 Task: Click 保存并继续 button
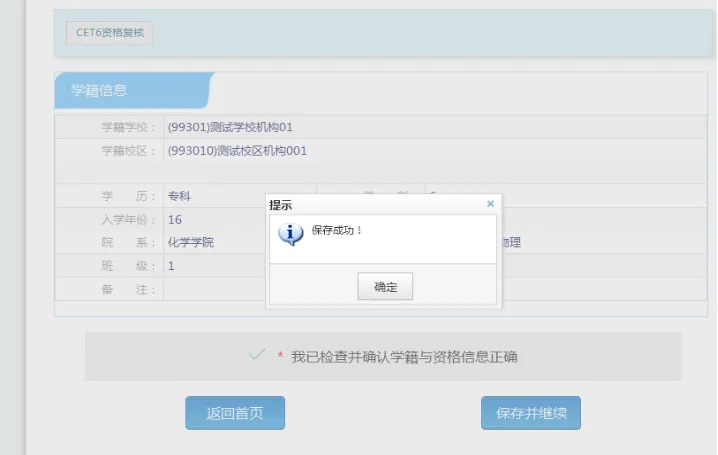pos(531,413)
